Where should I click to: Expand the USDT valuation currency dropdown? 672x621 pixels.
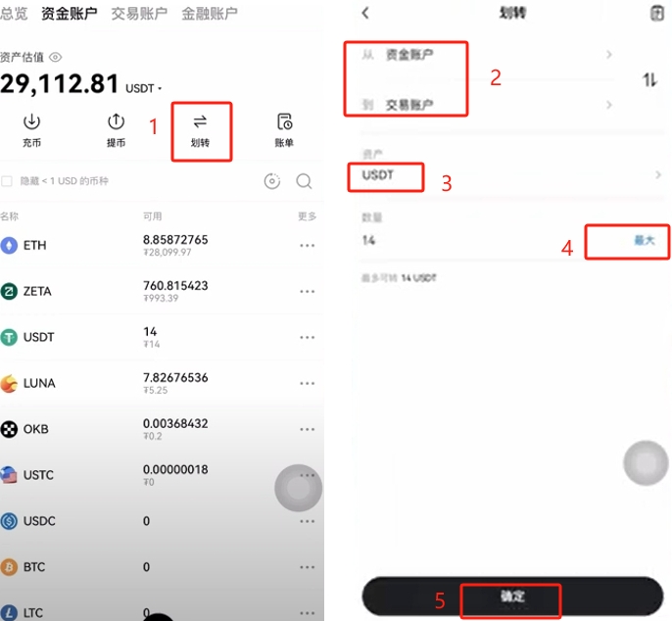click(144, 88)
